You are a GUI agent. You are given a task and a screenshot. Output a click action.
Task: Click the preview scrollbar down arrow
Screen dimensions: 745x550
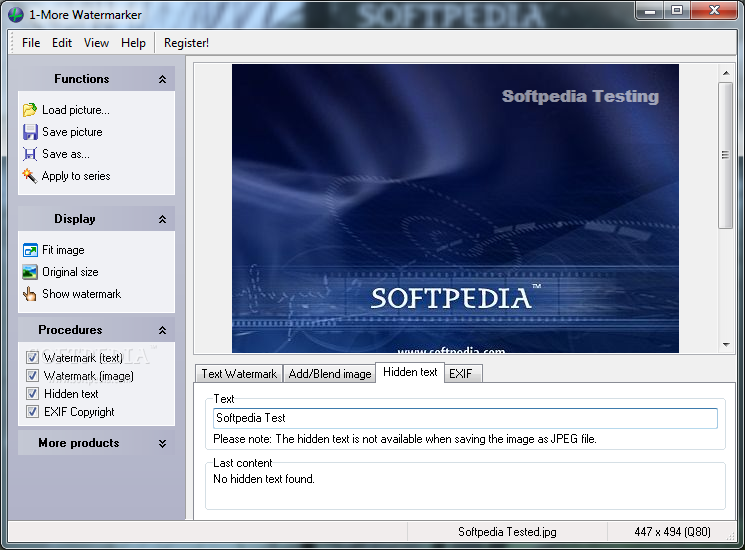coord(726,344)
